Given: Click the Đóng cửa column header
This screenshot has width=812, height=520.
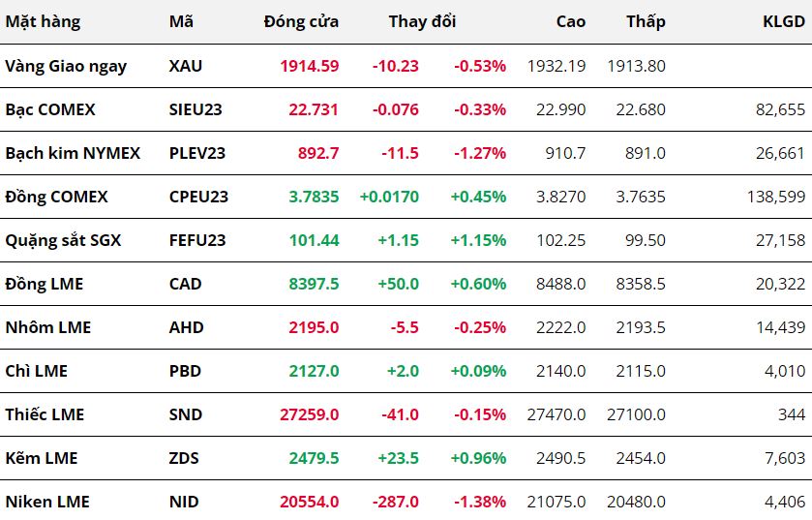Looking at the screenshot, I should (301, 21).
